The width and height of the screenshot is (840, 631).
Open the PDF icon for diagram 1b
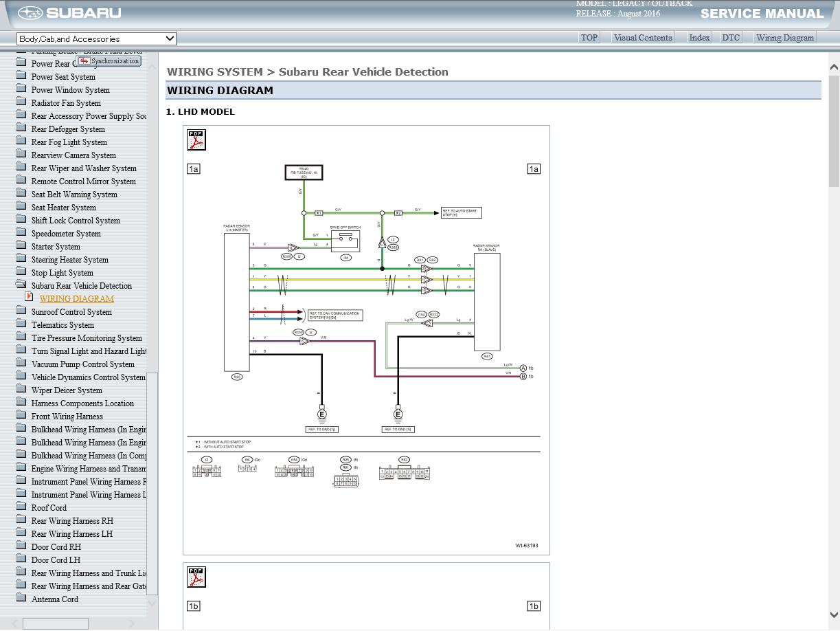pos(196,577)
